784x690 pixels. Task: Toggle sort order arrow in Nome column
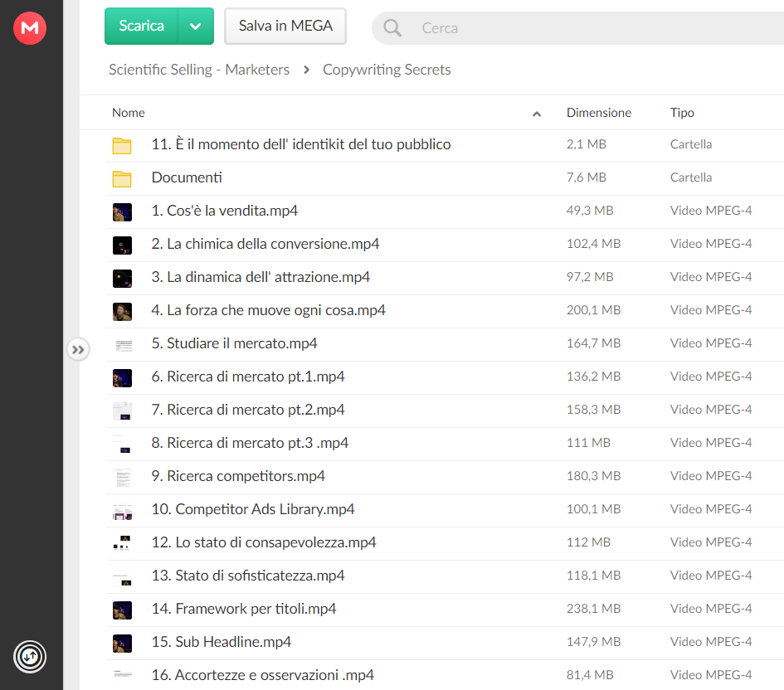[537, 114]
